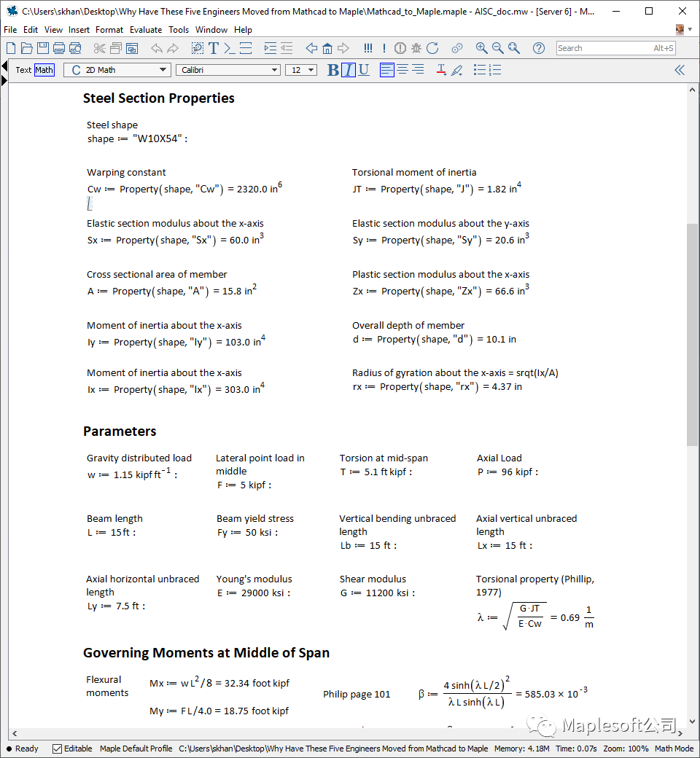Open the user account dropdown next to the avatar

tap(690, 29)
